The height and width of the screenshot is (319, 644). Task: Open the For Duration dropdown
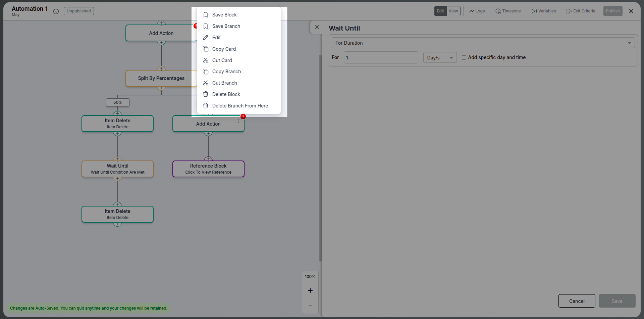(483, 43)
